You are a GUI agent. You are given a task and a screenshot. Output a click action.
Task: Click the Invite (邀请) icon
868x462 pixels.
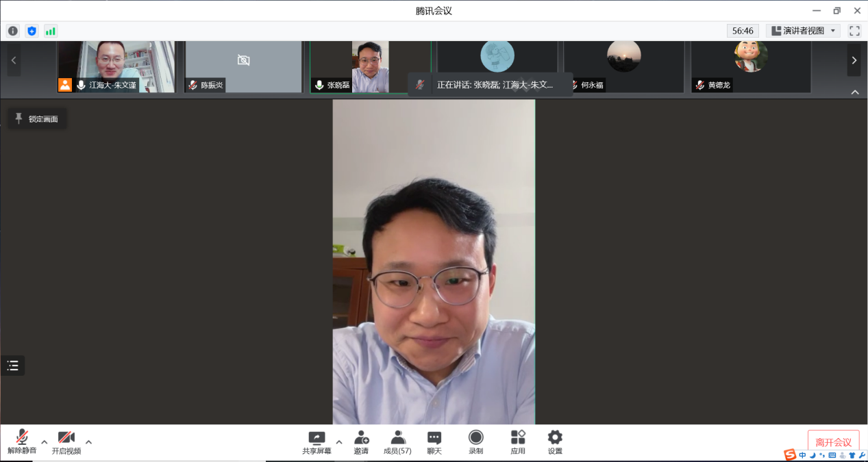pyautogui.click(x=361, y=442)
